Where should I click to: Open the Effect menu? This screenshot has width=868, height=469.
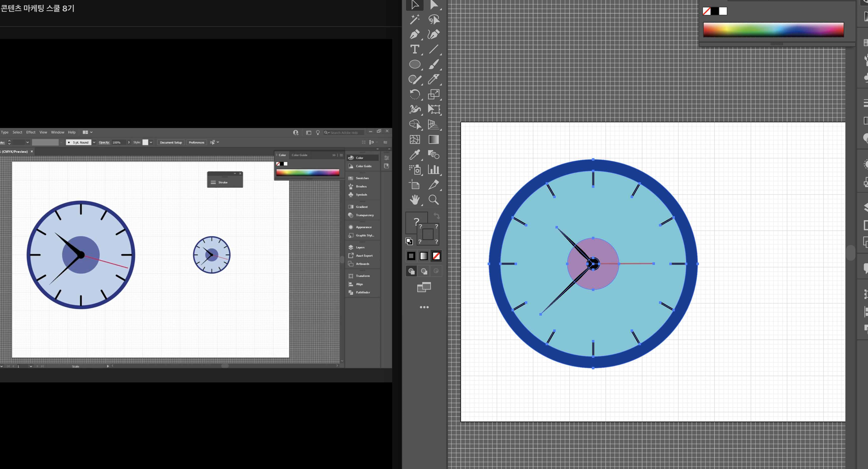(31, 132)
